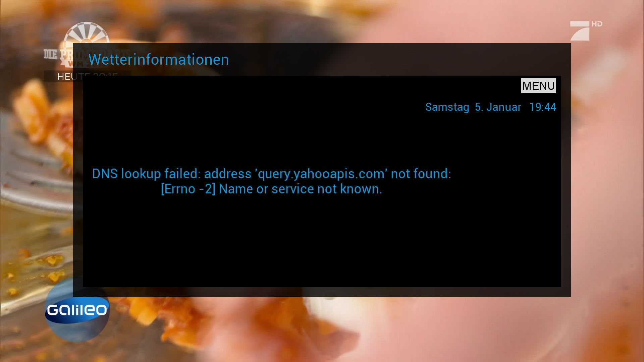This screenshot has width=644, height=362.
Task: Click the 'not found:' error text
Action: 421,174
